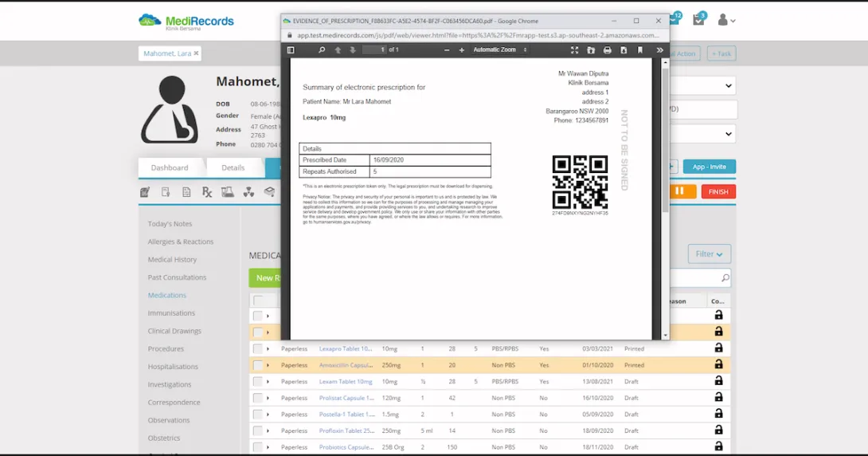This screenshot has height=456, width=868.
Task: Select Investigations in sidebar
Action: point(170,384)
